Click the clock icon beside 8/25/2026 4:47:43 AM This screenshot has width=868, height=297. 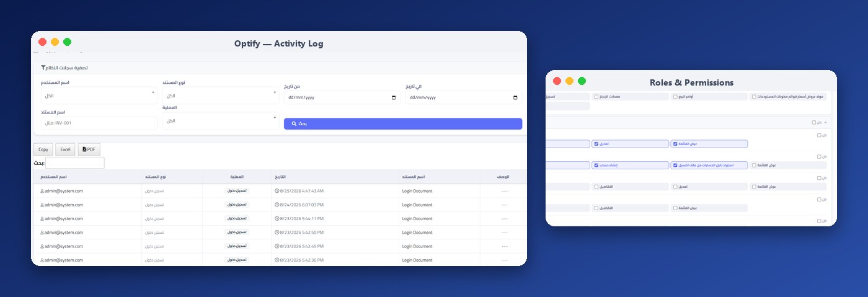(277, 191)
